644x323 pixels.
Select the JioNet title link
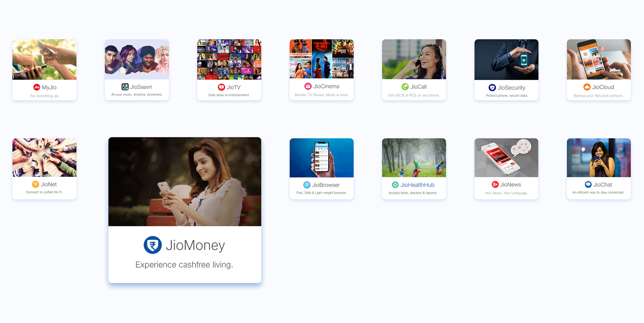pyautogui.click(x=49, y=184)
